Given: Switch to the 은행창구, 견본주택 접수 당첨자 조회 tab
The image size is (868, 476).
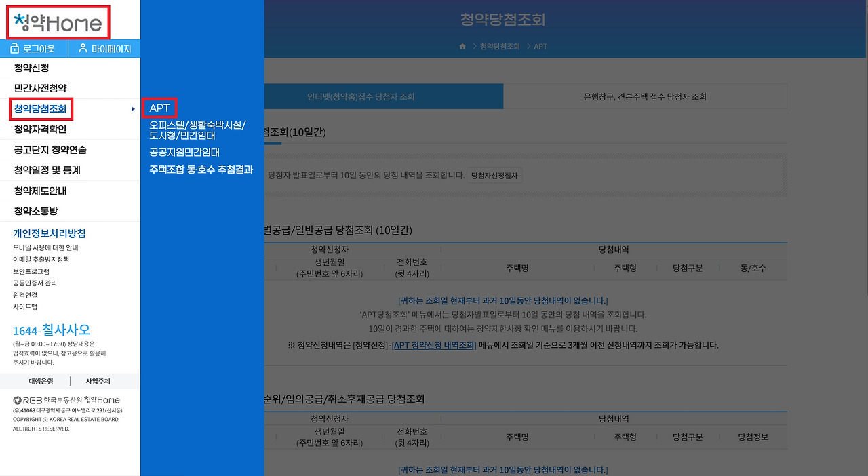Looking at the screenshot, I should pos(644,96).
